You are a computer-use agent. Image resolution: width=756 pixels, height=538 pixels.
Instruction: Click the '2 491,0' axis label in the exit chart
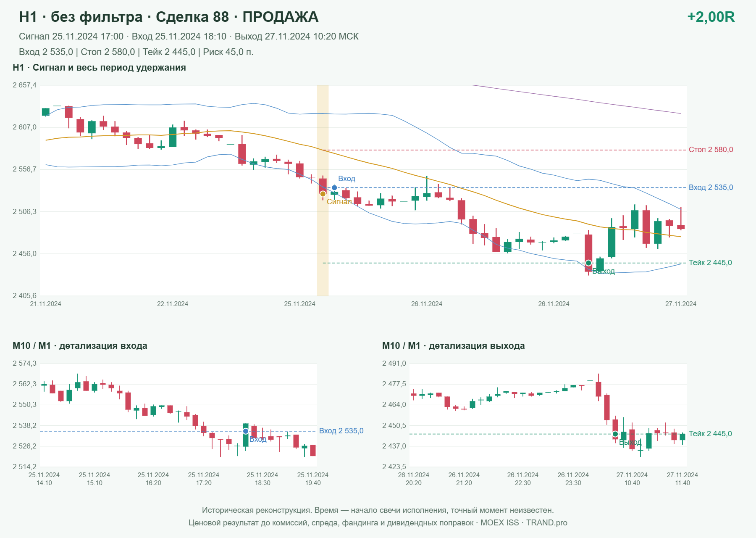click(x=394, y=364)
